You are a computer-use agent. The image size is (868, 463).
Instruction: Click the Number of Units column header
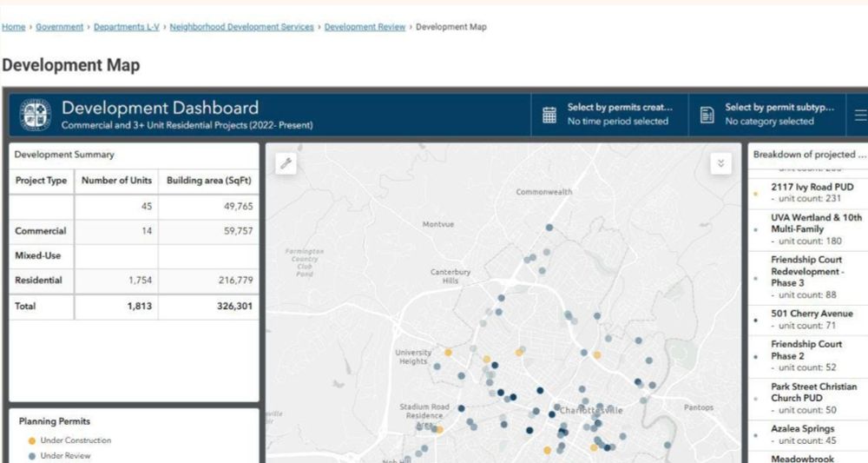click(x=116, y=181)
